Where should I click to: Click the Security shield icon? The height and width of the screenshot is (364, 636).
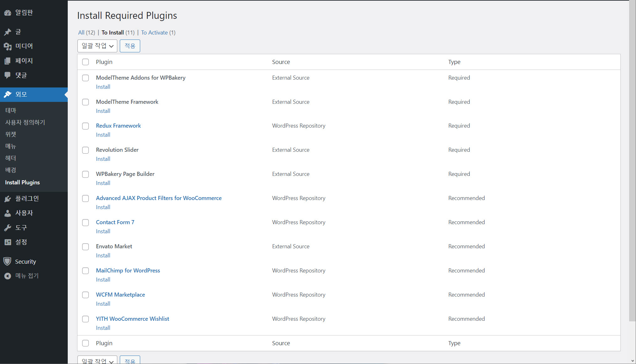click(x=8, y=261)
